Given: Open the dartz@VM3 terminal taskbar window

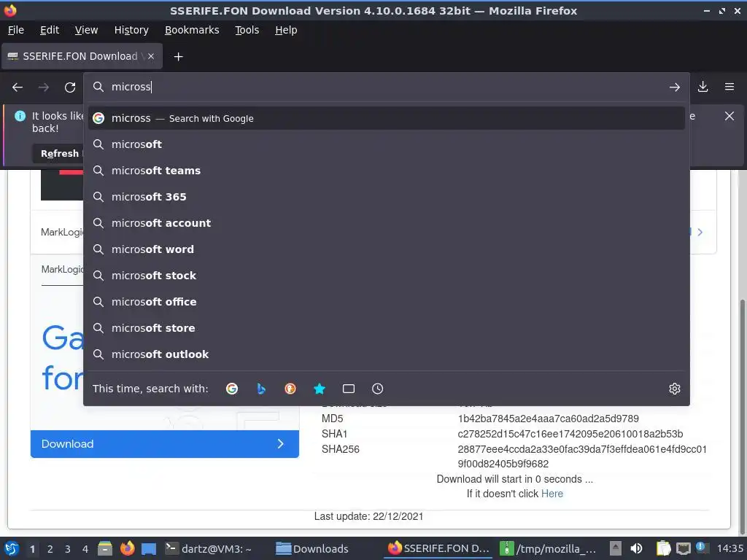Looking at the screenshot, I should click(209, 548).
